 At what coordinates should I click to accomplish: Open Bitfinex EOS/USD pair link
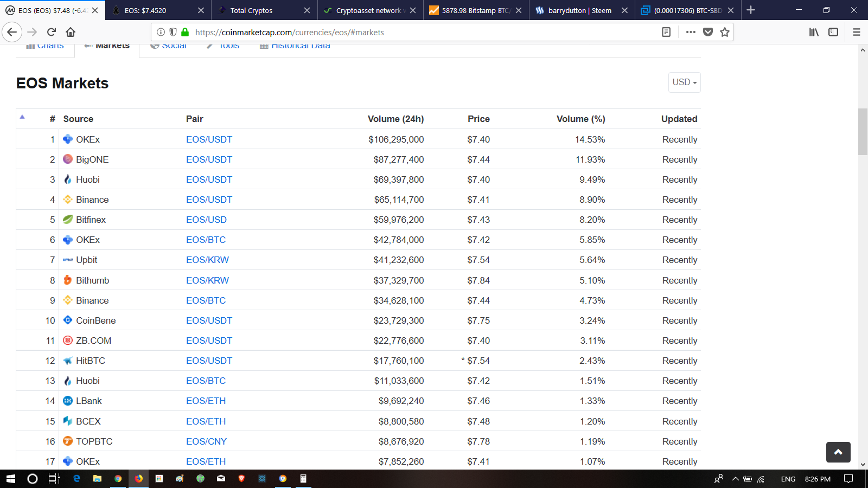206,220
